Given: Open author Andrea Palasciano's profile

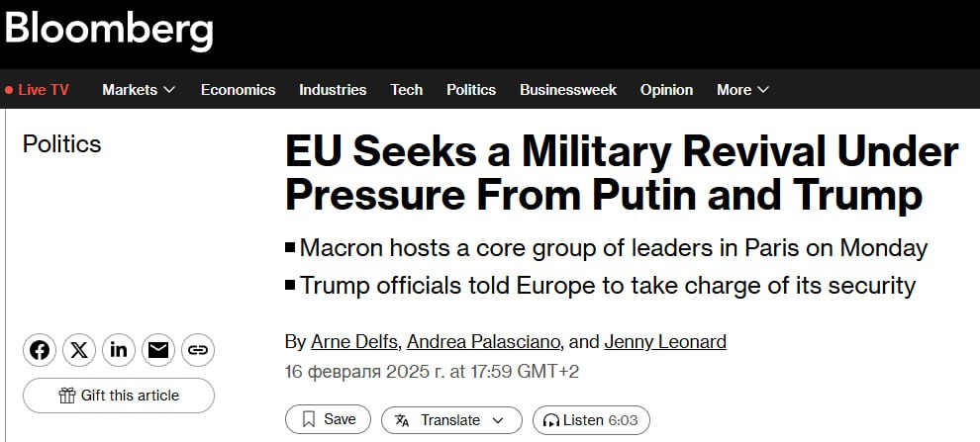Looking at the screenshot, I should click(485, 342).
